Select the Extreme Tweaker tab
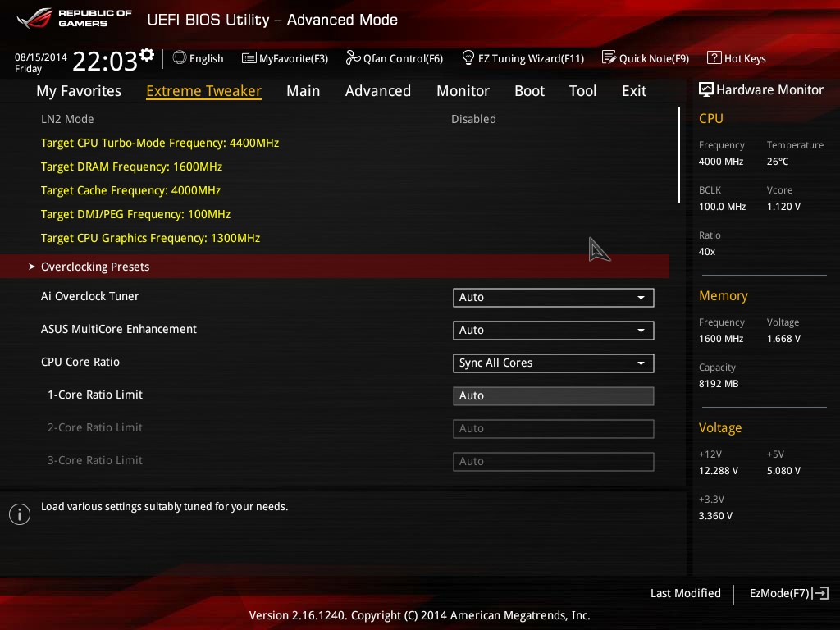The height and width of the screenshot is (630, 840). (x=203, y=91)
